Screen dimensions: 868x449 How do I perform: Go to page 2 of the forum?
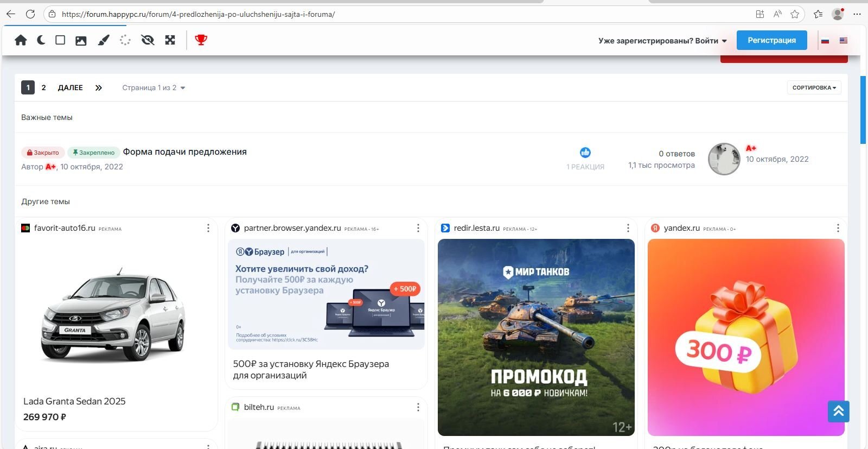click(44, 87)
